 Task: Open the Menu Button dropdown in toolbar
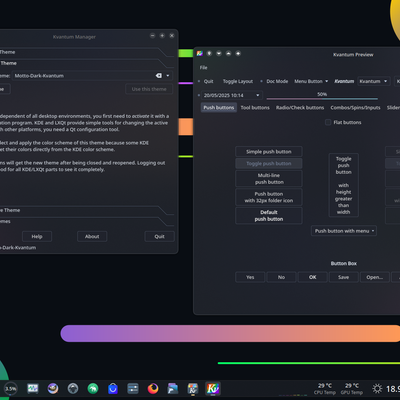pyautogui.click(x=311, y=81)
